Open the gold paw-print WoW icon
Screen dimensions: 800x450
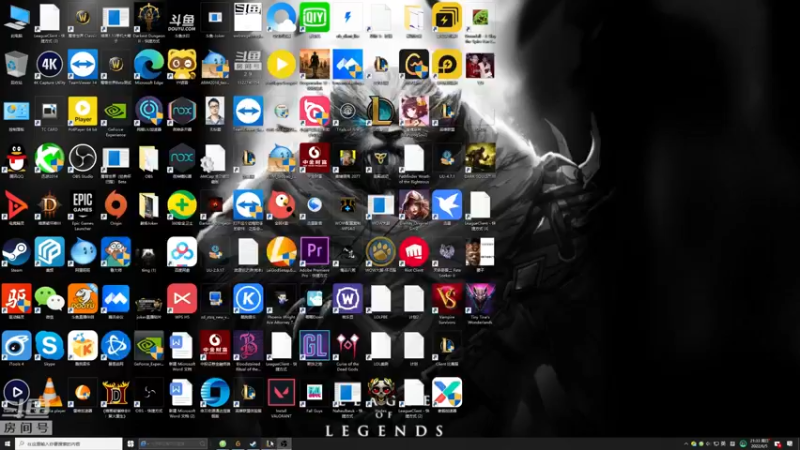[381, 252]
